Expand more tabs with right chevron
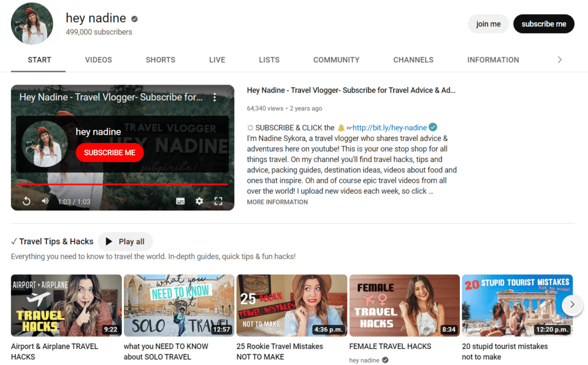The image size is (588, 365). point(559,60)
